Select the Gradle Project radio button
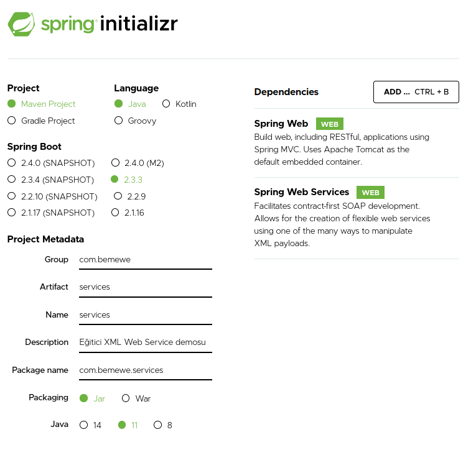The image size is (476, 450). click(x=12, y=121)
